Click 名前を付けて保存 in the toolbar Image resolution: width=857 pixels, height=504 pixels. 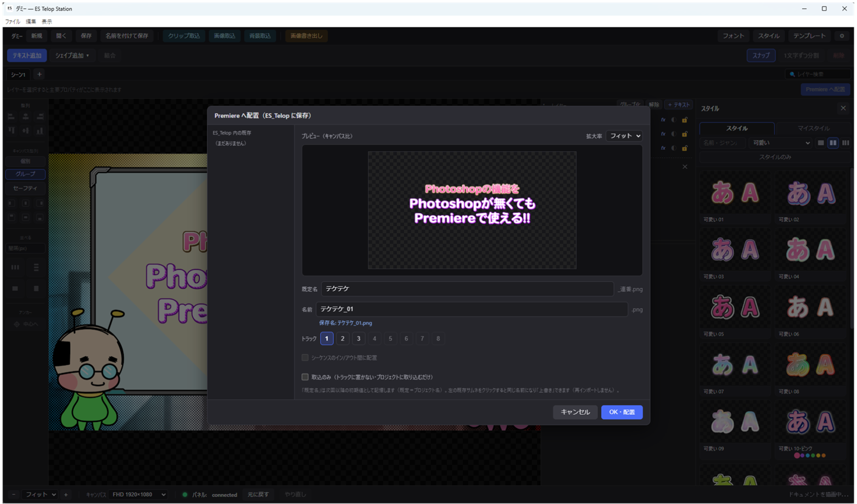[x=127, y=36]
